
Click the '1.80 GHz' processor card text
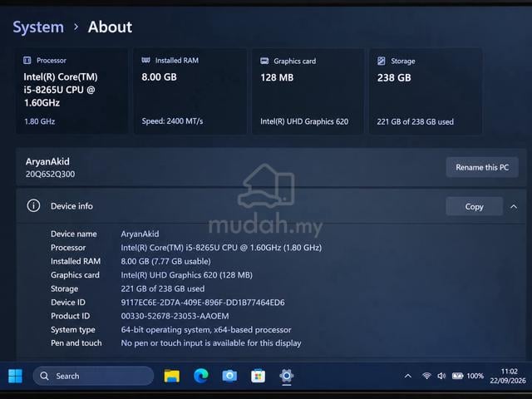[39, 121]
